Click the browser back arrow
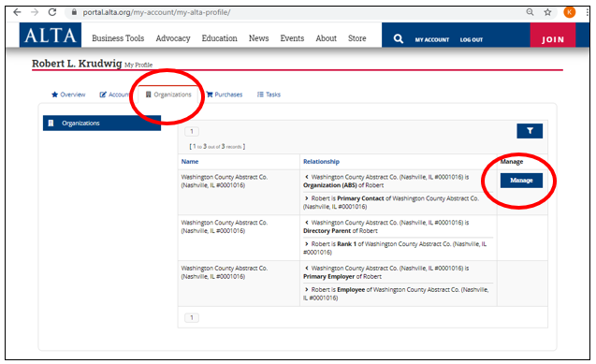This screenshot has height=364, width=596. (x=17, y=12)
